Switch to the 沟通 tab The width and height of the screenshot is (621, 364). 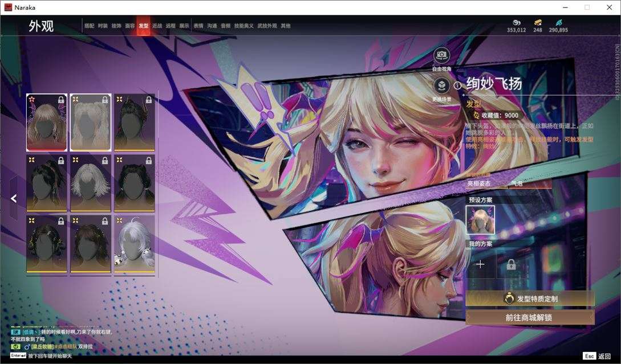[212, 26]
